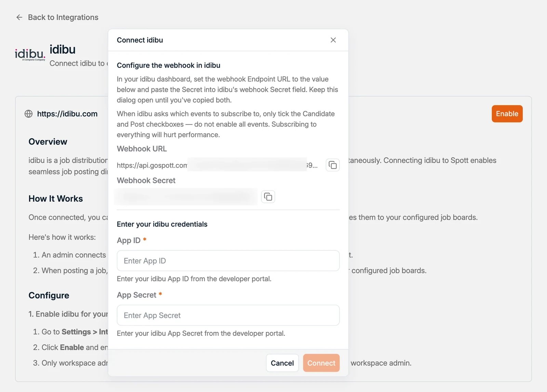
Task: Click 'Enter your idibu App ID from' helper text
Action: [194, 279]
